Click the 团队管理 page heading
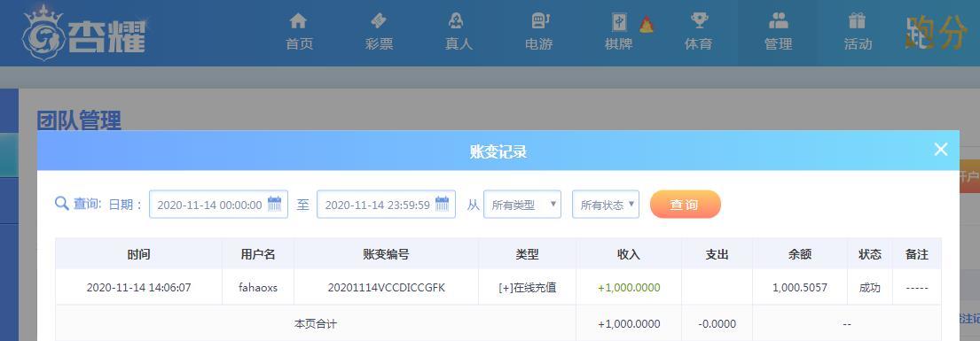Image resolution: width=980 pixels, height=341 pixels. pos(79,121)
